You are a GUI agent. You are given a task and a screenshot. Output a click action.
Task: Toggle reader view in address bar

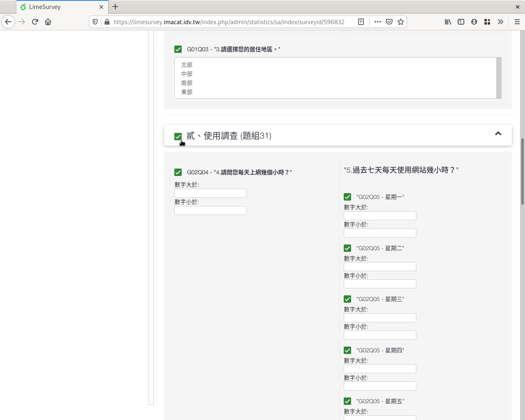click(361, 22)
